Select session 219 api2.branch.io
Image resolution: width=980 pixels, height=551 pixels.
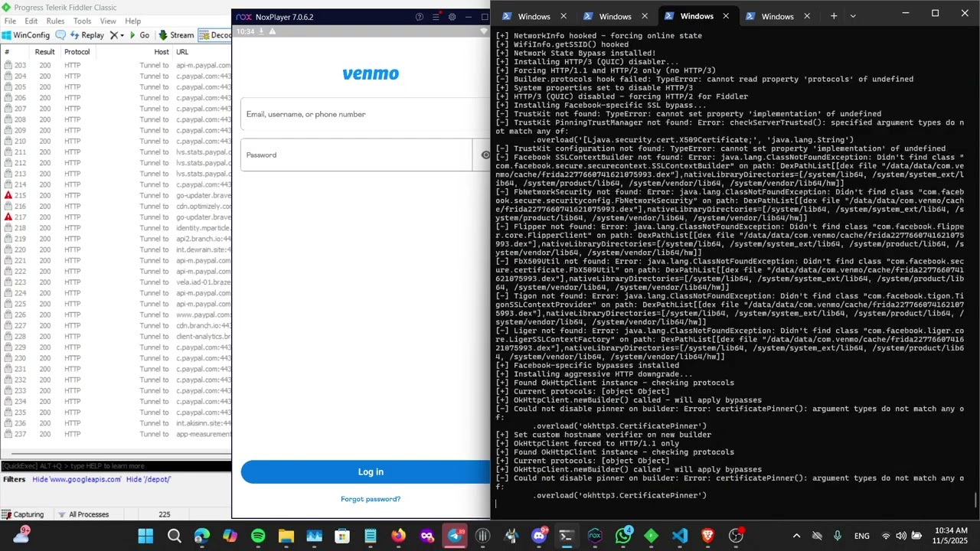116,239
